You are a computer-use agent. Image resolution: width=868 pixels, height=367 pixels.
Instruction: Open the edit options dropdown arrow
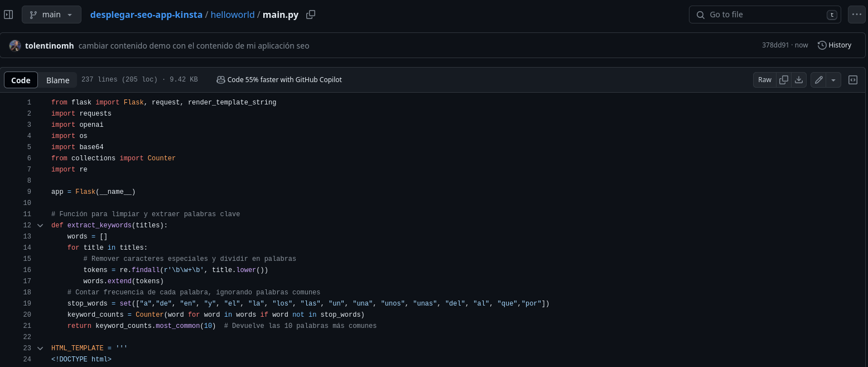(833, 79)
